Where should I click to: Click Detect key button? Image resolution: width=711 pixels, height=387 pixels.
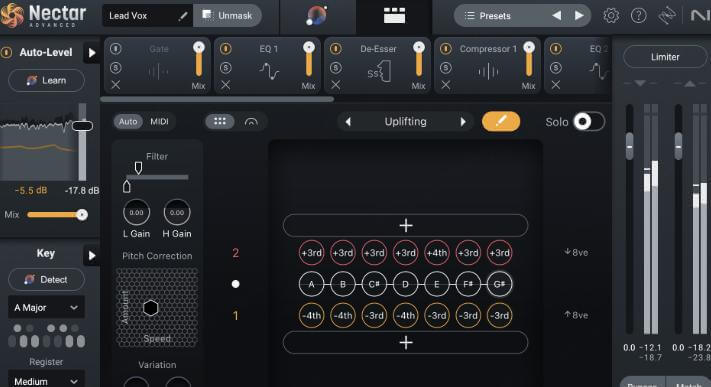point(46,279)
